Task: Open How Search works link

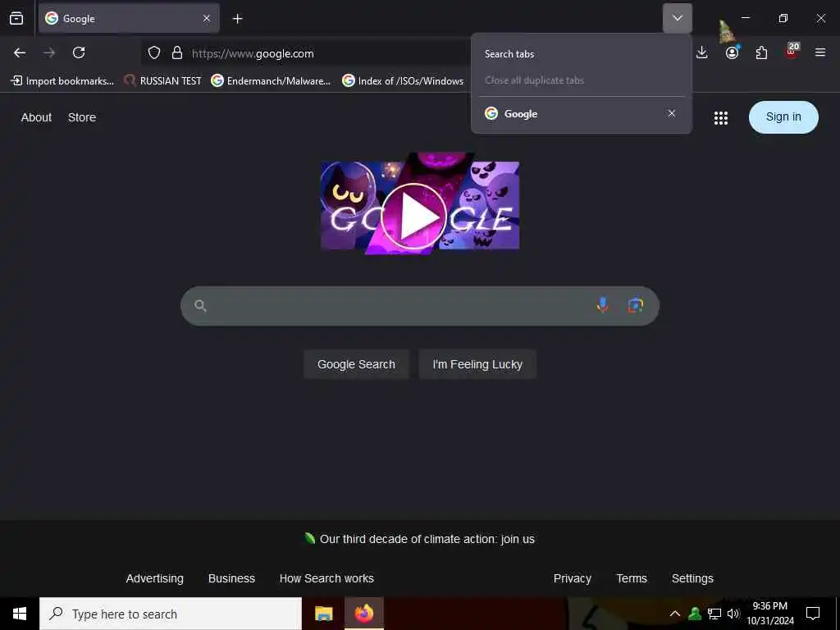Action: click(x=326, y=578)
